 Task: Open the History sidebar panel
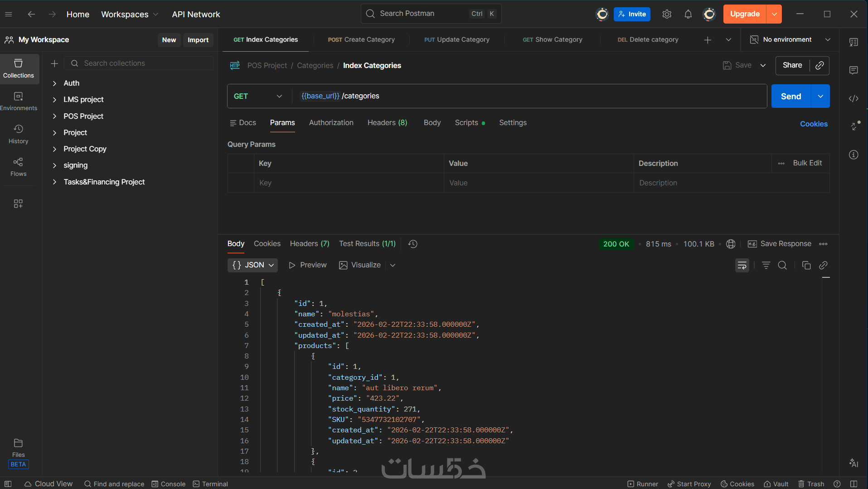click(18, 134)
